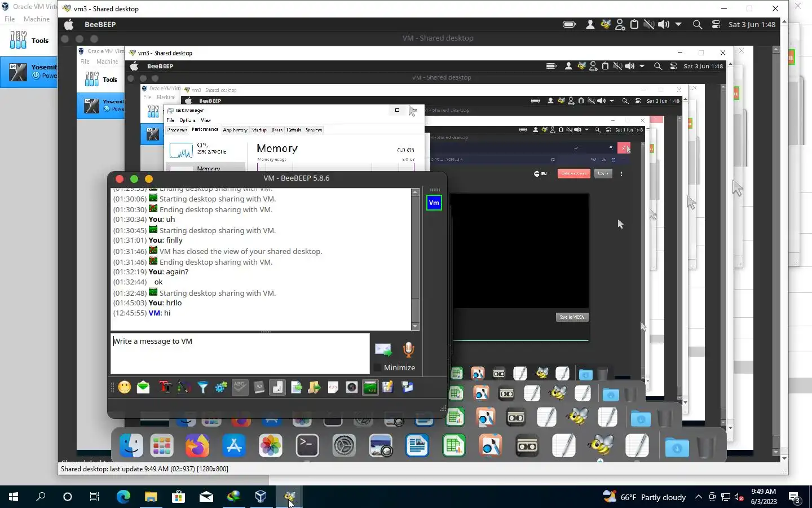Viewport: 812px width, 508px height.
Task: Toggle the Aa dictionary completer button
Action: pos(259,387)
